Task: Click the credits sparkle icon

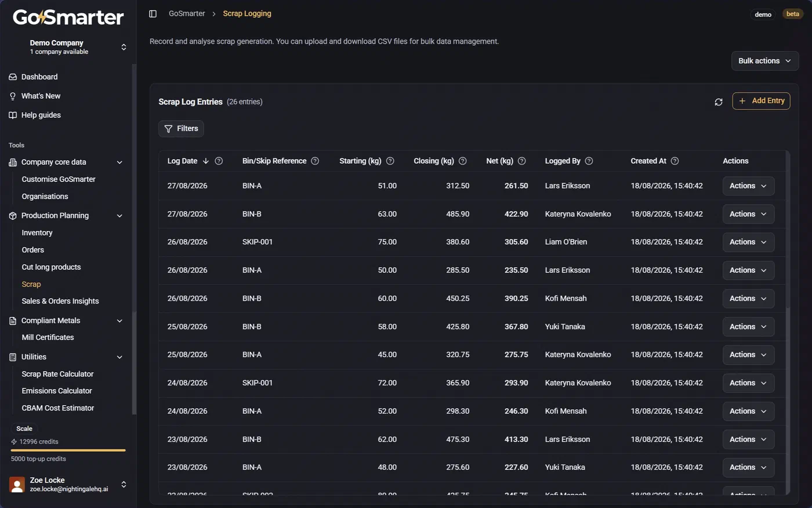Action: [x=14, y=442]
